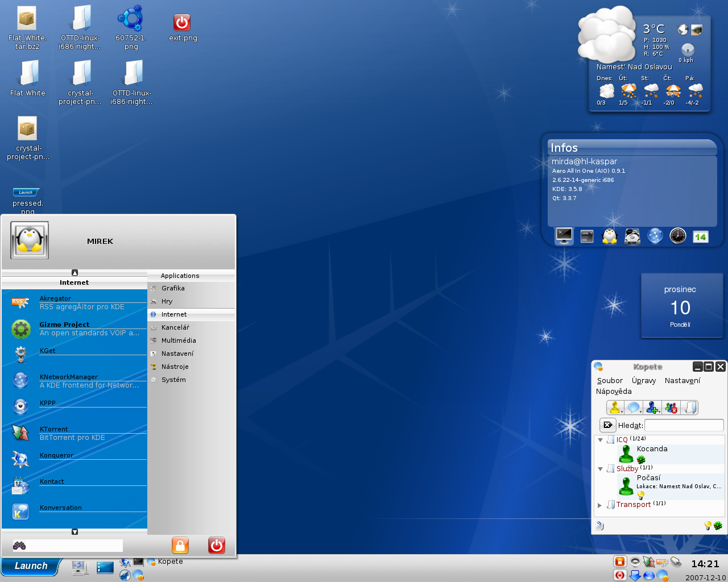Collapse ICQ group in Kopete

[600, 440]
